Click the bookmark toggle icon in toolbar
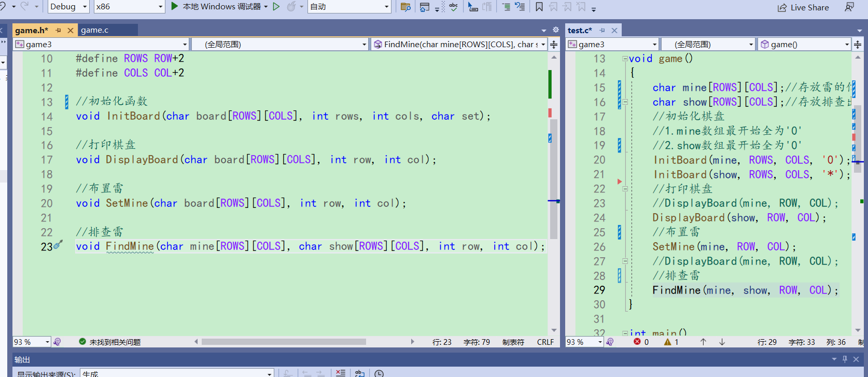 coord(539,7)
